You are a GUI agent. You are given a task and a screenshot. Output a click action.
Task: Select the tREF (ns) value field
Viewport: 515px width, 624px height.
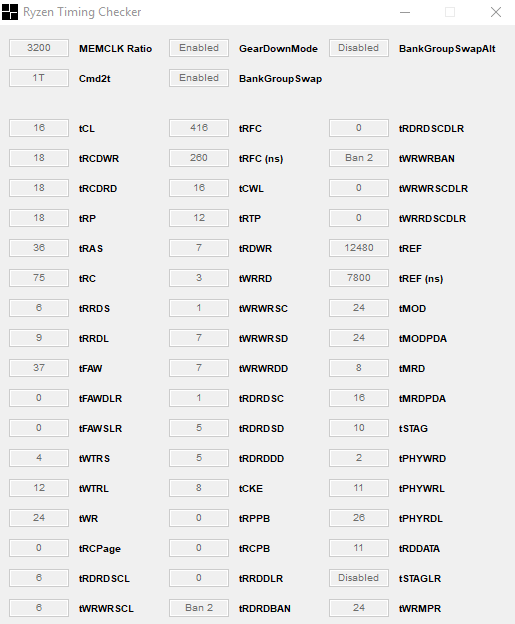359,278
